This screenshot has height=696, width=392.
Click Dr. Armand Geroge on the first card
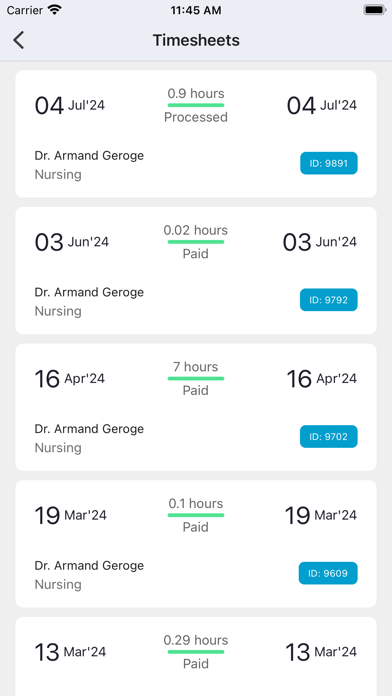(89, 156)
